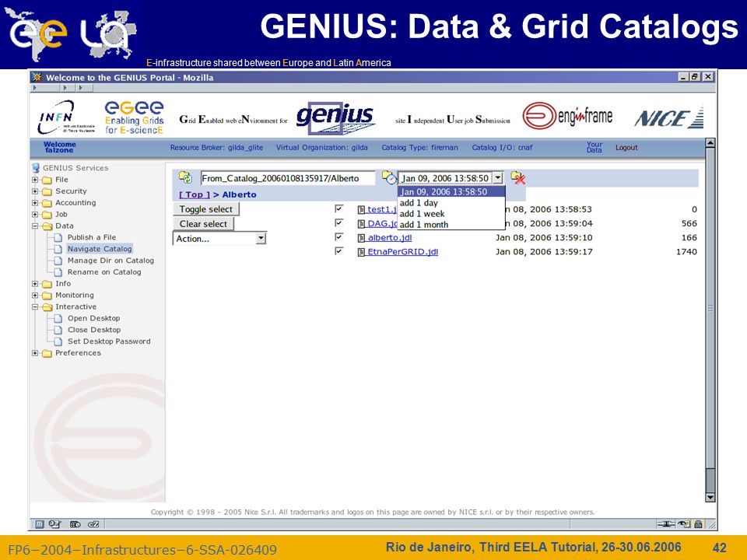
Task: Expand the Job tree node
Action: click(x=35, y=215)
